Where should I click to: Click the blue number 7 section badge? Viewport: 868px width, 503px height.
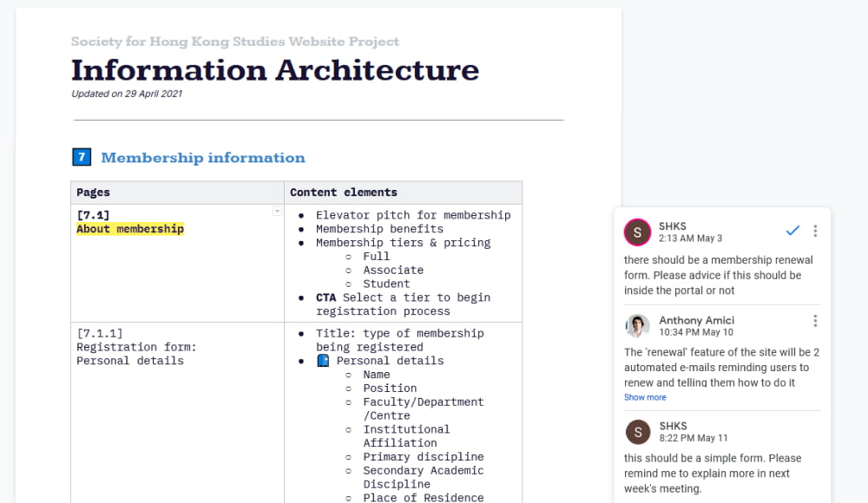pos(82,157)
